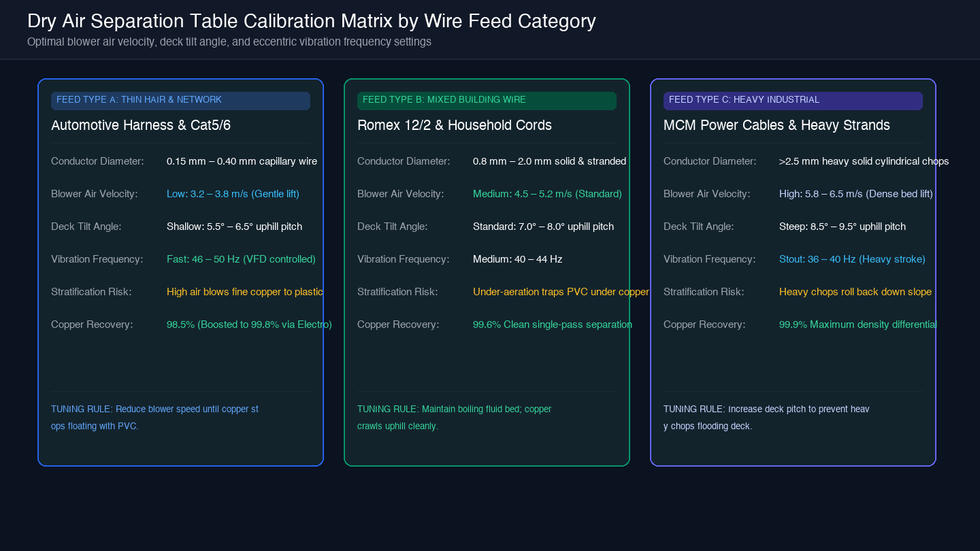This screenshot has width=980, height=551.
Task: Click 'Low: 3.2 – 3.8 m/s (Gentle lift)' value
Action: pos(233,194)
